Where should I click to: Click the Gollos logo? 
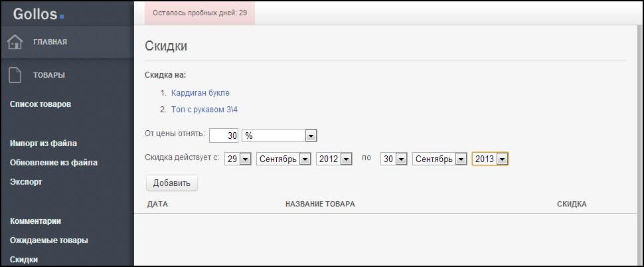coord(39,15)
